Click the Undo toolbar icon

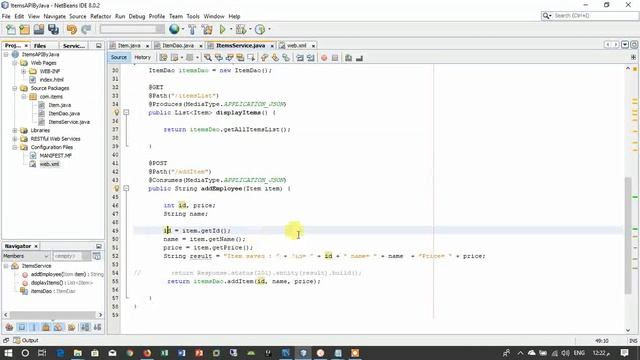pyautogui.click(x=72, y=29)
